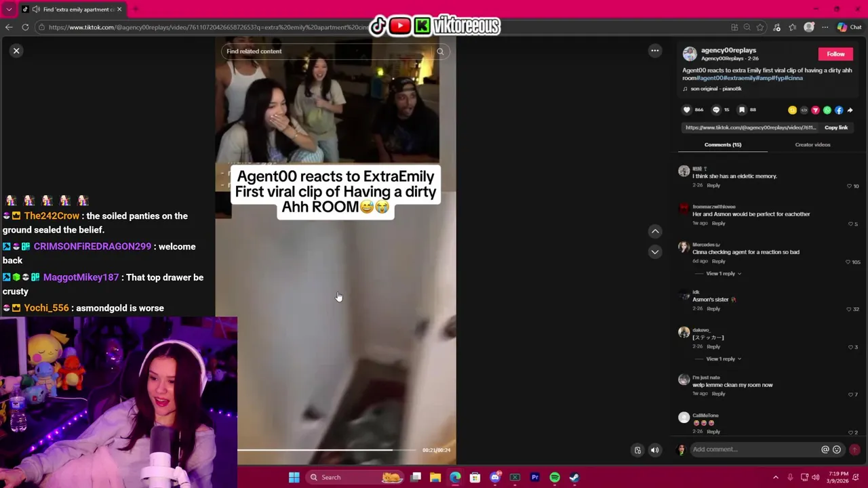Image resolution: width=868 pixels, height=488 pixels.
Task: Open more share options arrow
Action: 850,110
